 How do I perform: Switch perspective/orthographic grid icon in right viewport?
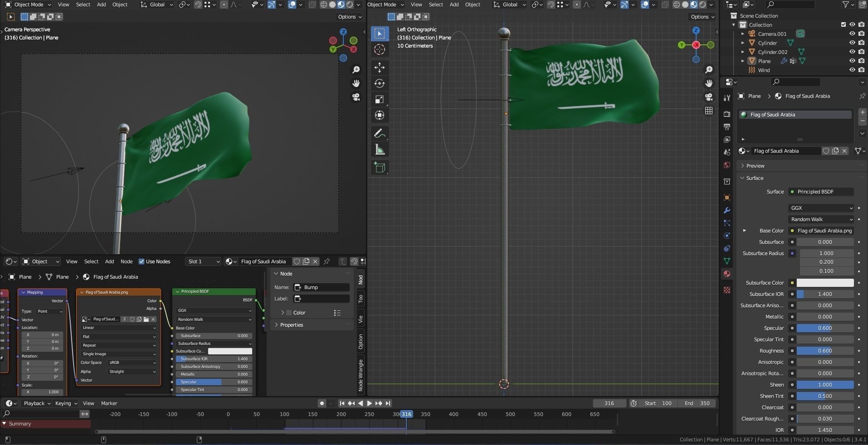click(x=709, y=111)
